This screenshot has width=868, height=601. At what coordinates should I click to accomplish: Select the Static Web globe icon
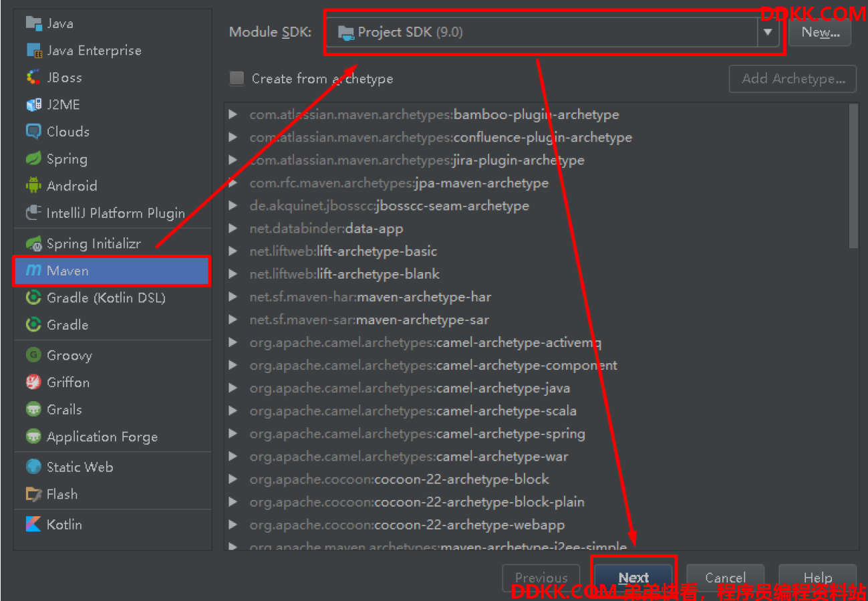(x=33, y=467)
